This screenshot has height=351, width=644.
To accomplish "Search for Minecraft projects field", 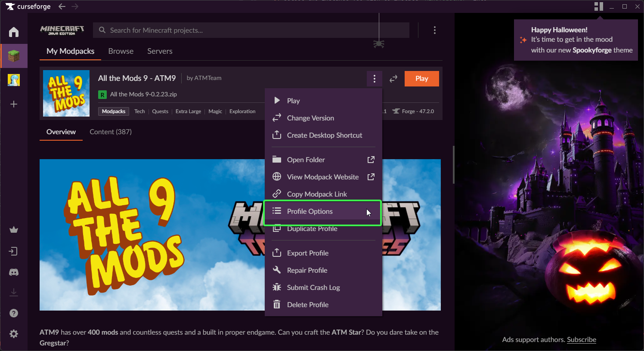I will (x=251, y=30).
